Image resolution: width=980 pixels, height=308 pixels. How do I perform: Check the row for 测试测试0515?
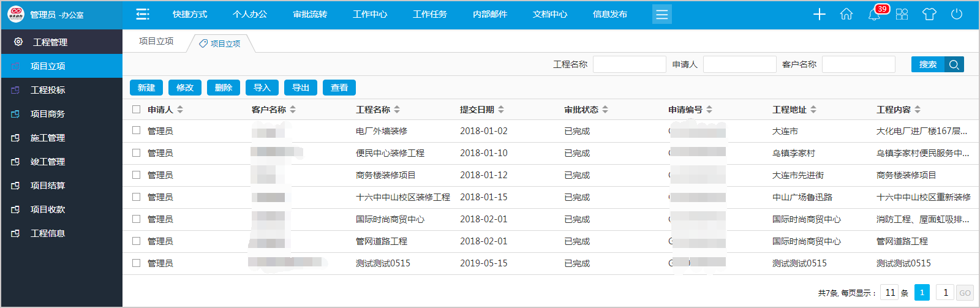[x=136, y=263]
